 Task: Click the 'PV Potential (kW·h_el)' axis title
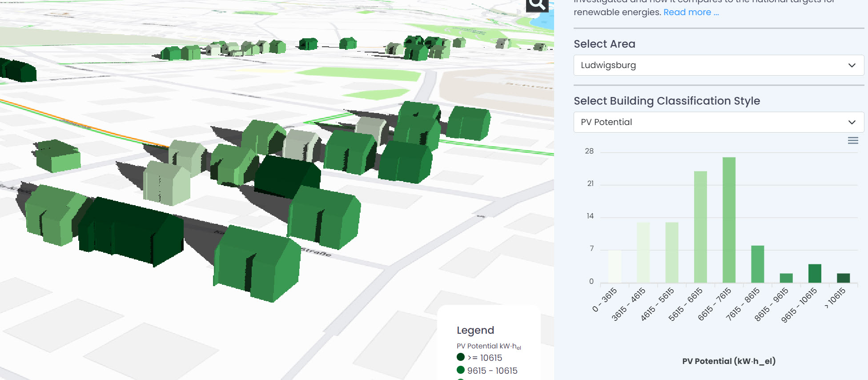pyautogui.click(x=729, y=361)
